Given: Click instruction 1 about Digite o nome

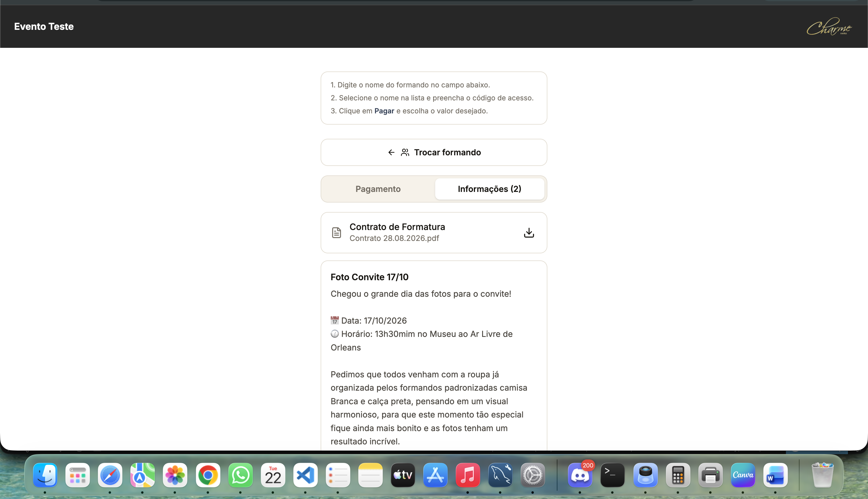Looking at the screenshot, I should click(x=410, y=85).
